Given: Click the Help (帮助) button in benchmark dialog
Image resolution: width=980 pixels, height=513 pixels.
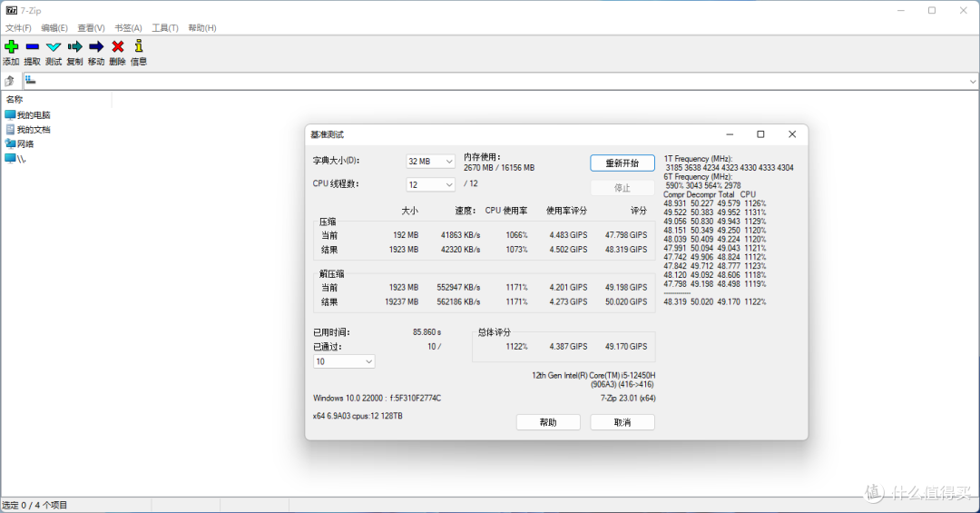Looking at the screenshot, I should click(548, 422).
